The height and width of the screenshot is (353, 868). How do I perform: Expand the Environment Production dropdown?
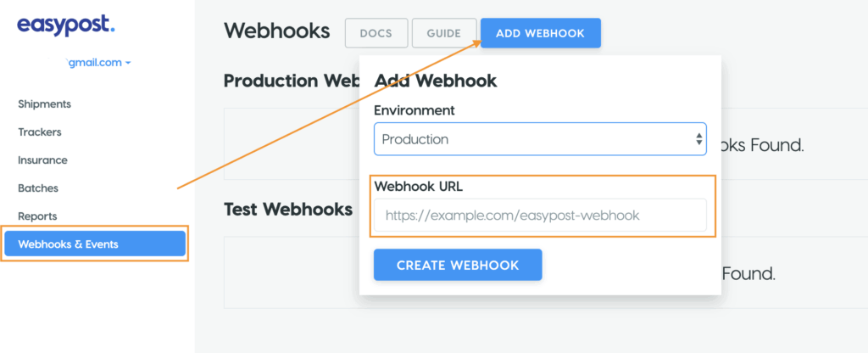(x=534, y=139)
